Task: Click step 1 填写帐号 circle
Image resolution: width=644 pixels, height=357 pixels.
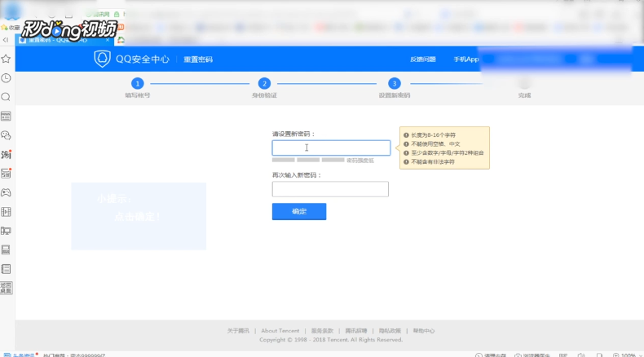Action: coord(138,83)
